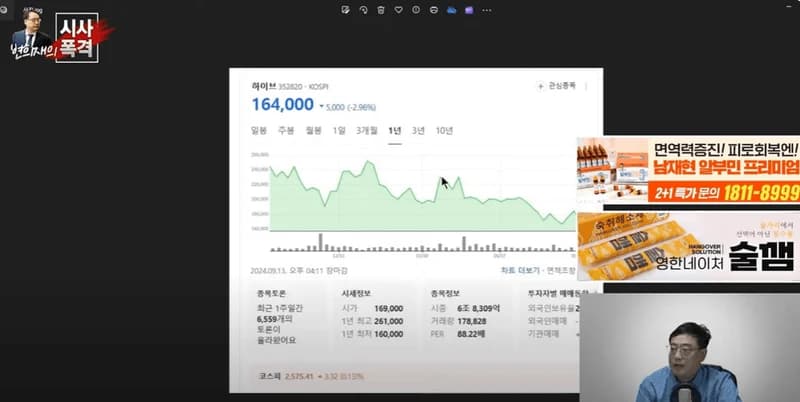Image resolution: width=800 pixels, height=402 pixels.
Task: Click the 거래량 value 178,828
Action: click(x=471, y=321)
